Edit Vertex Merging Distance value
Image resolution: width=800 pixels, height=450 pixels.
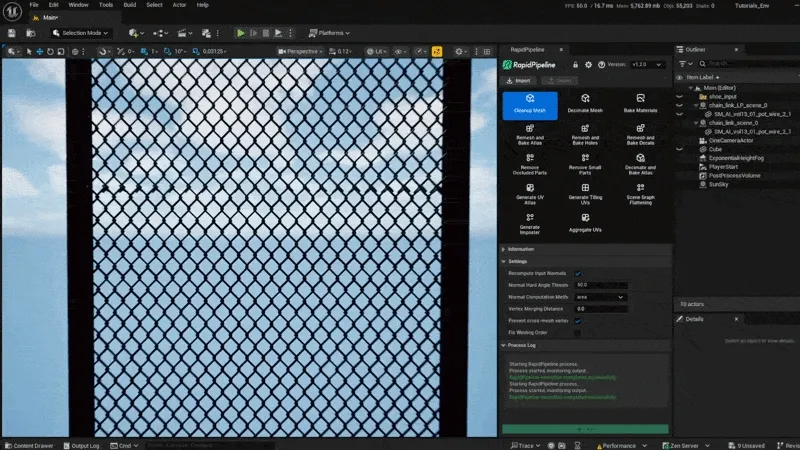[601, 309]
